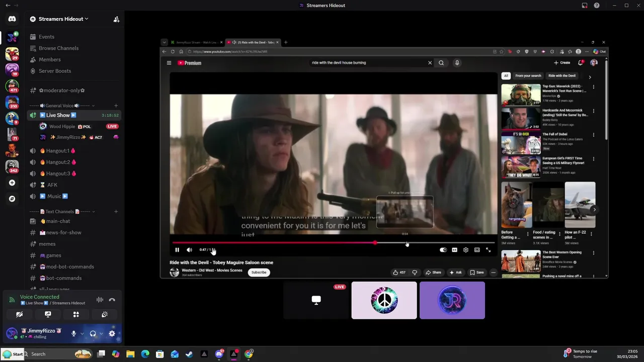
Task: Select the 'All' filter chip
Action: pos(506,76)
